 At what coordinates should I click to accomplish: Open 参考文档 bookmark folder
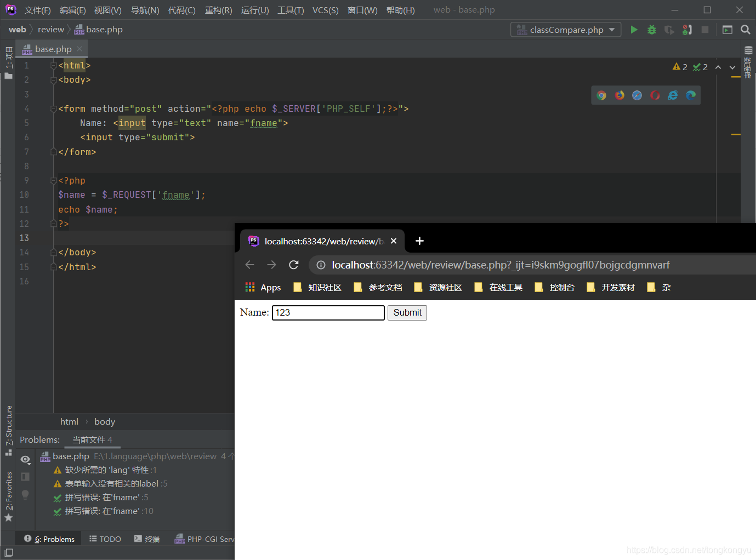click(x=378, y=287)
